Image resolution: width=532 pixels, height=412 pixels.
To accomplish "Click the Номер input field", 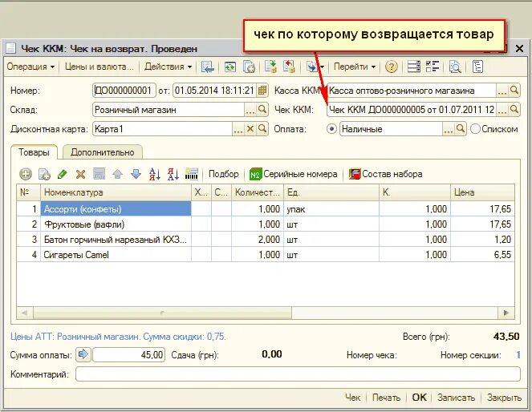I will click(x=124, y=91).
